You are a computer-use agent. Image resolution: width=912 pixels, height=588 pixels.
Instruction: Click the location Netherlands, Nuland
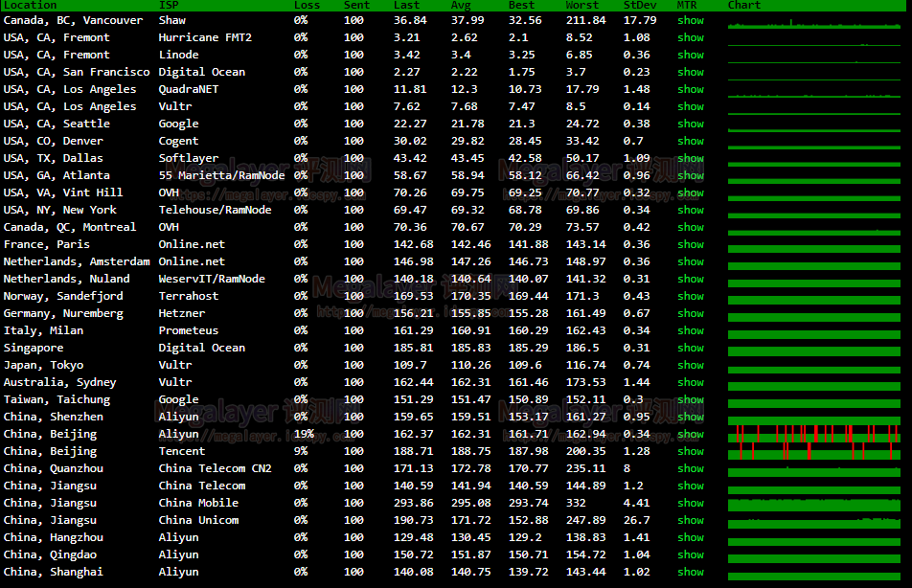[x=67, y=280]
